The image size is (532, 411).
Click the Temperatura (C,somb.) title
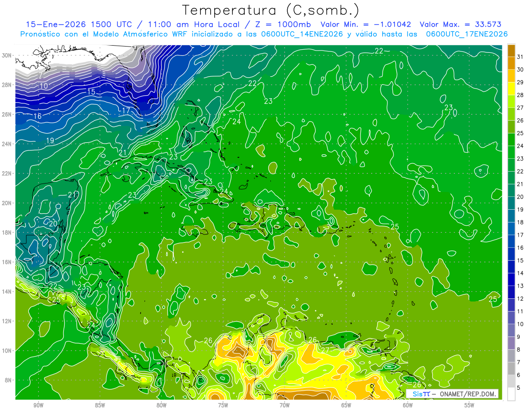[271, 10]
